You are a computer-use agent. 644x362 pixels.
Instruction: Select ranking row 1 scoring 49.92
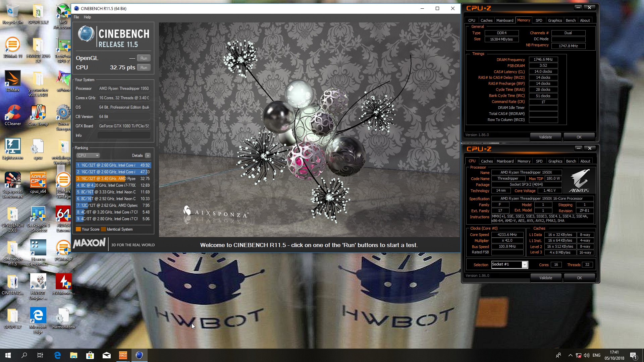(x=113, y=165)
